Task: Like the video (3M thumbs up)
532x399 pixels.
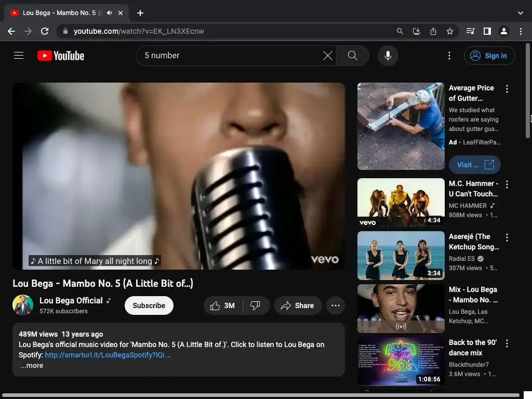Action: click(x=223, y=305)
